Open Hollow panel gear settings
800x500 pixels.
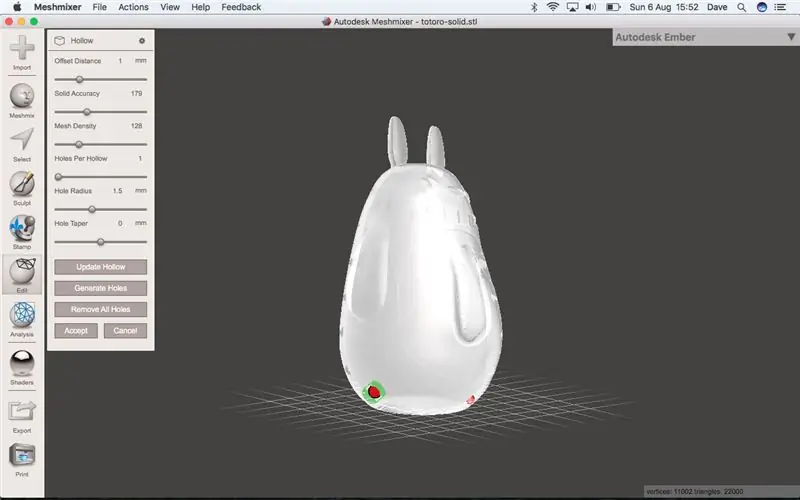pyautogui.click(x=142, y=41)
